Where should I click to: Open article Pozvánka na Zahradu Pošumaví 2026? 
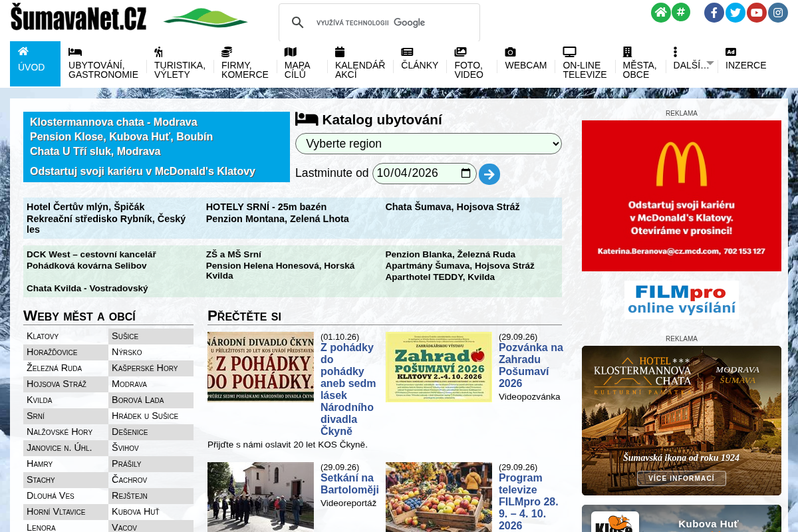click(531, 366)
